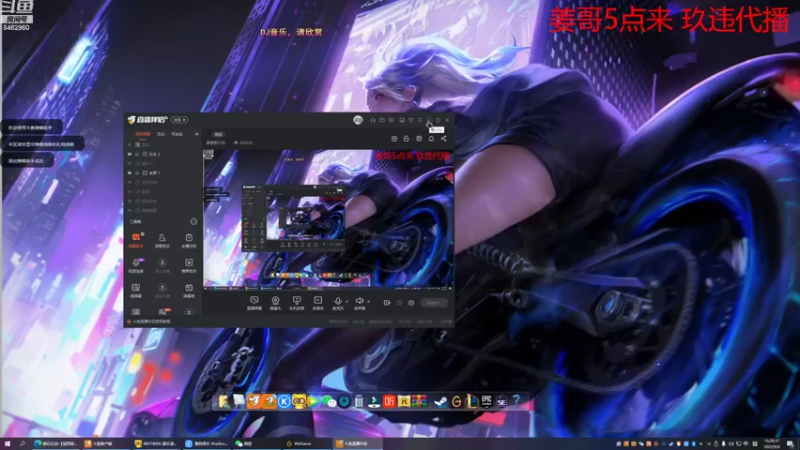The width and height of the screenshot is (800, 450).
Task: Launch League of Legends from the dock
Action: 471,402
